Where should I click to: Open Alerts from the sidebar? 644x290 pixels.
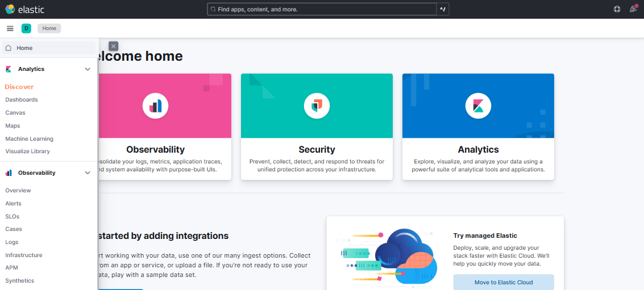point(13,203)
